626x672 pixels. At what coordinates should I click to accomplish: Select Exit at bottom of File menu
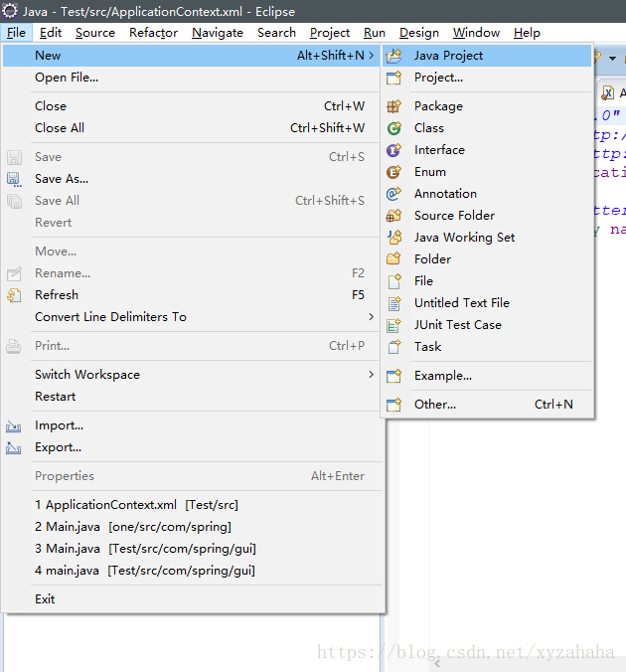tap(191, 599)
